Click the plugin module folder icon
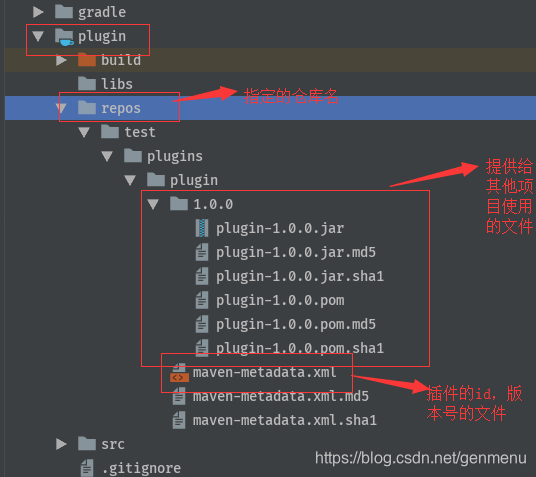The image size is (536, 477). pos(64,37)
